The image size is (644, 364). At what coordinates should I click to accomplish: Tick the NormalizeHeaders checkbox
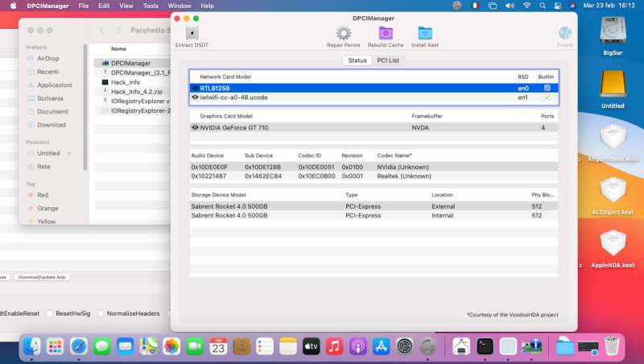click(x=99, y=313)
